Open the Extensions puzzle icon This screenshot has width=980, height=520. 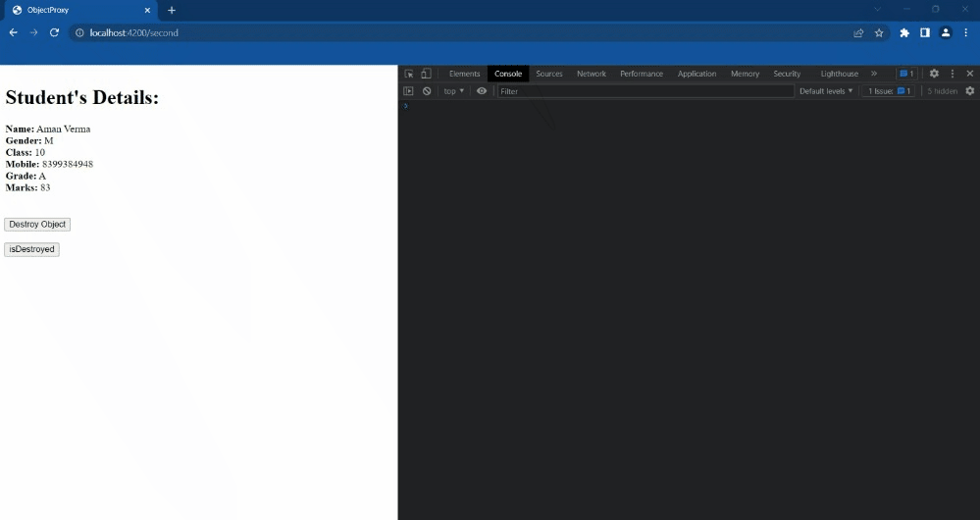point(904,33)
